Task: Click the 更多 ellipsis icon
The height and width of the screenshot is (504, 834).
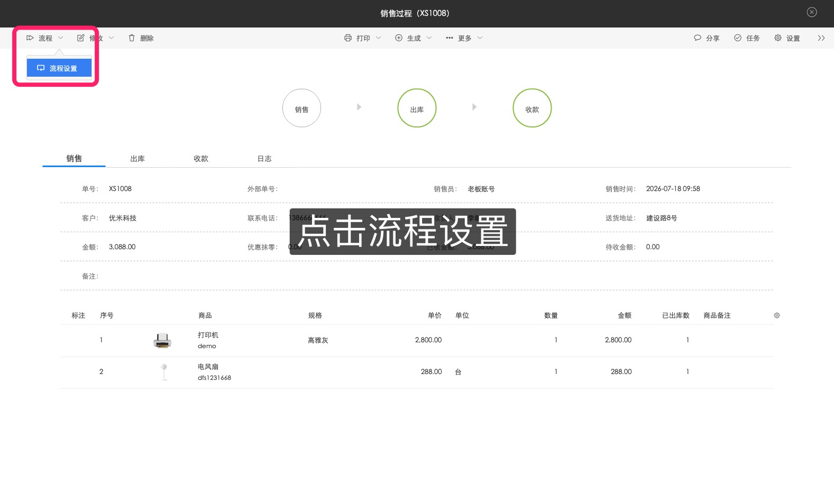Action: [x=450, y=38]
